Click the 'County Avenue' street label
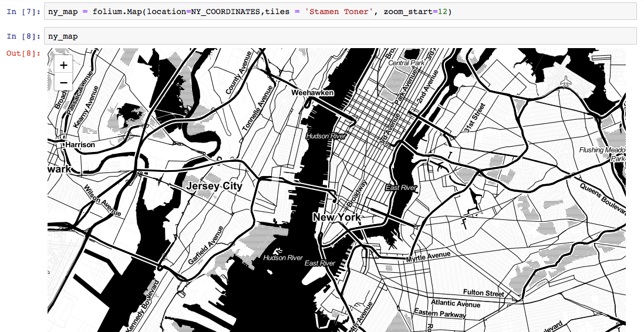This screenshot has height=332, width=644. point(238,72)
